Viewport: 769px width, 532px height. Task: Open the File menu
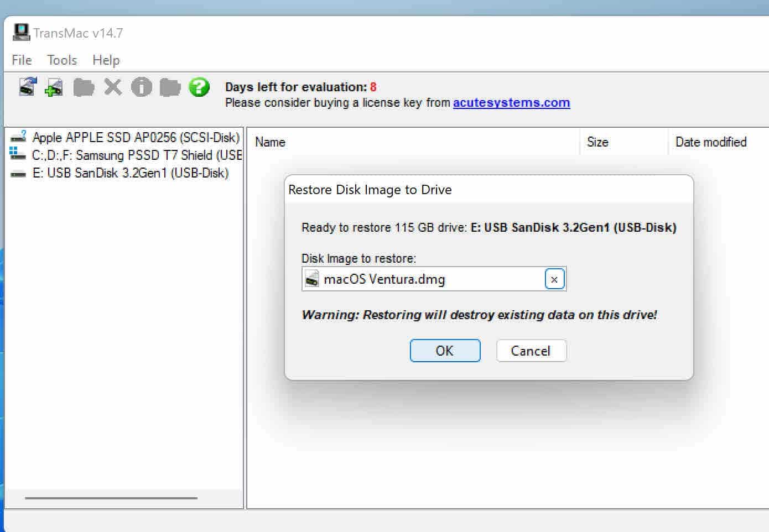coord(22,60)
